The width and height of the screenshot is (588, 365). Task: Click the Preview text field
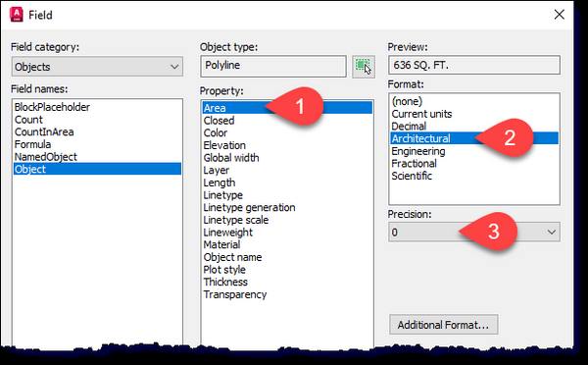[474, 66]
